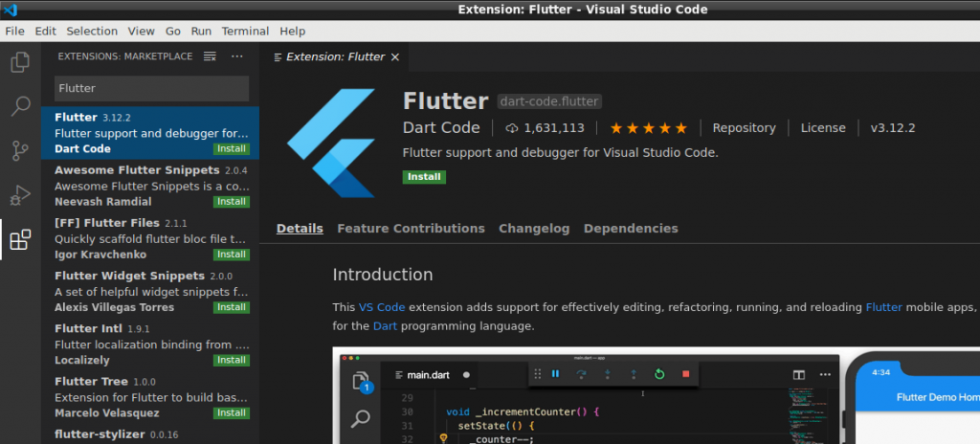Click the download count cloud icon
The image size is (980, 444).
pos(512,128)
